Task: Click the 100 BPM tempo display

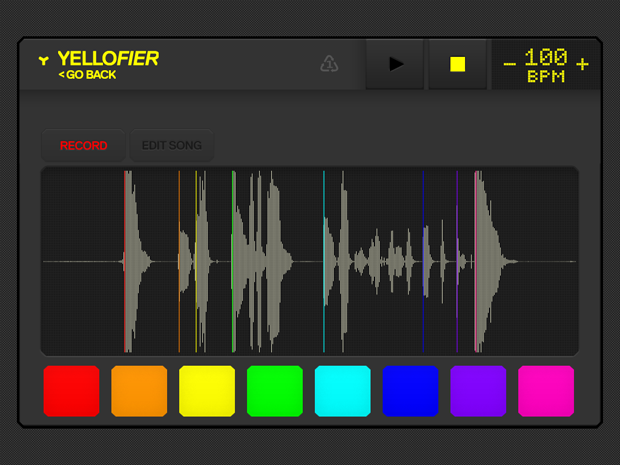Action: click(x=546, y=66)
